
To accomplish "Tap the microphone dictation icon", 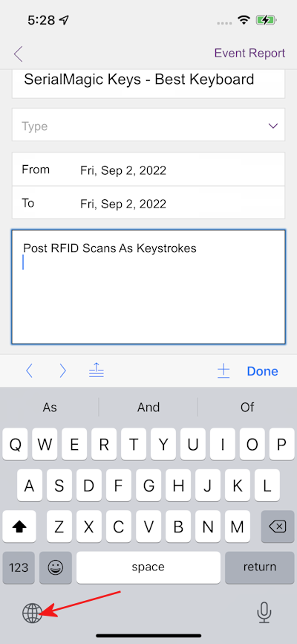I will (x=264, y=613).
